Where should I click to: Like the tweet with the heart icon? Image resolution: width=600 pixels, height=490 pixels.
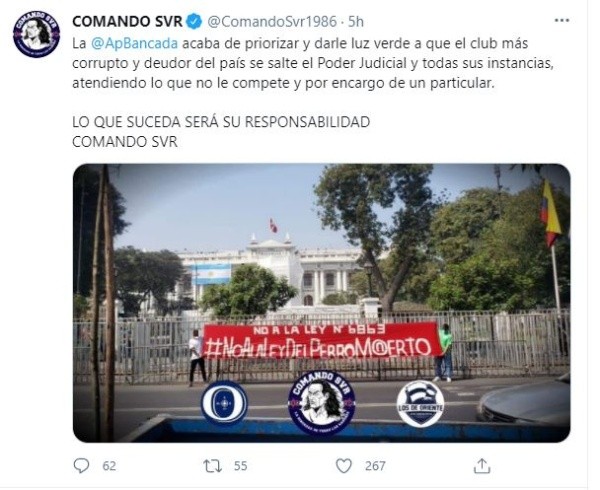(x=344, y=466)
